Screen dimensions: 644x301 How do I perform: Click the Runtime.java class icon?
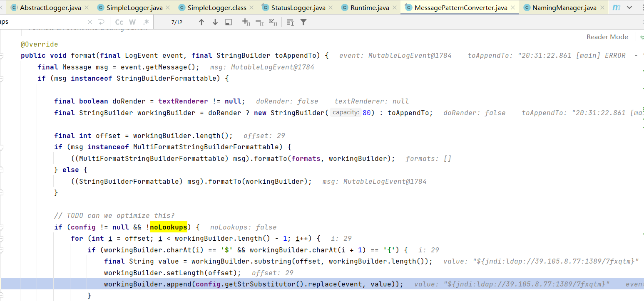coord(345,7)
